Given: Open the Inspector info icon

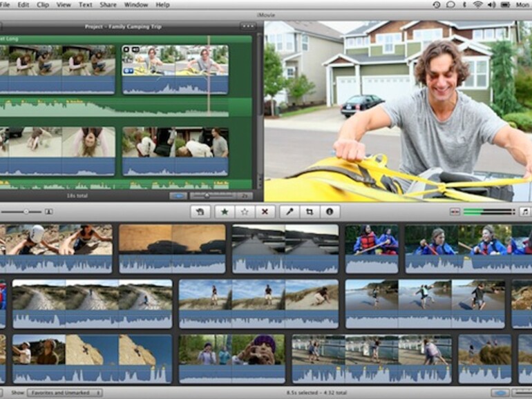Looking at the screenshot, I should click(329, 212).
